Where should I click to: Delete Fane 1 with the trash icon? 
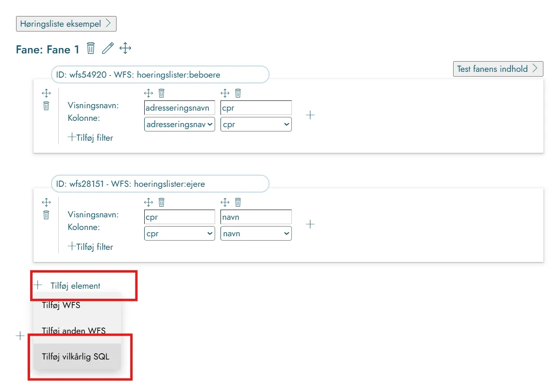click(91, 48)
